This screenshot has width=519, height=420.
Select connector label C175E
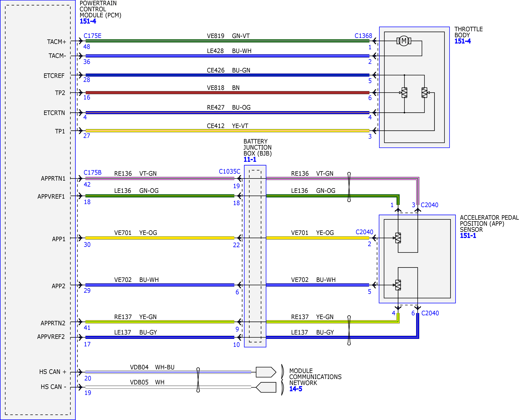[x=92, y=36]
